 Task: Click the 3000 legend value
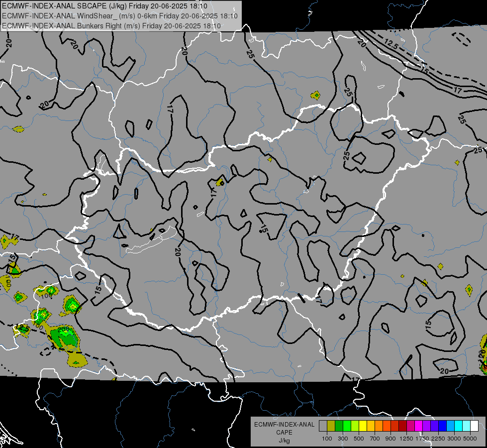pyautogui.click(x=454, y=439)
